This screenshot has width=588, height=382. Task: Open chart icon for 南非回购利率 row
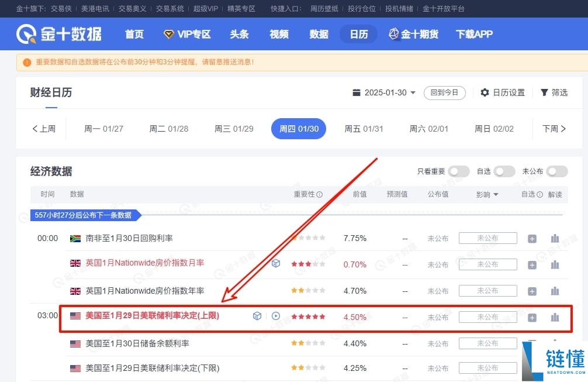[555, 238]
